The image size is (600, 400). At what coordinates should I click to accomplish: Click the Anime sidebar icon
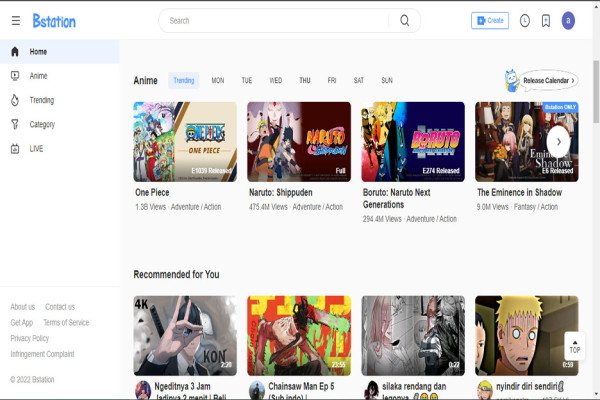pyautogui.click(x=15, y=76)
